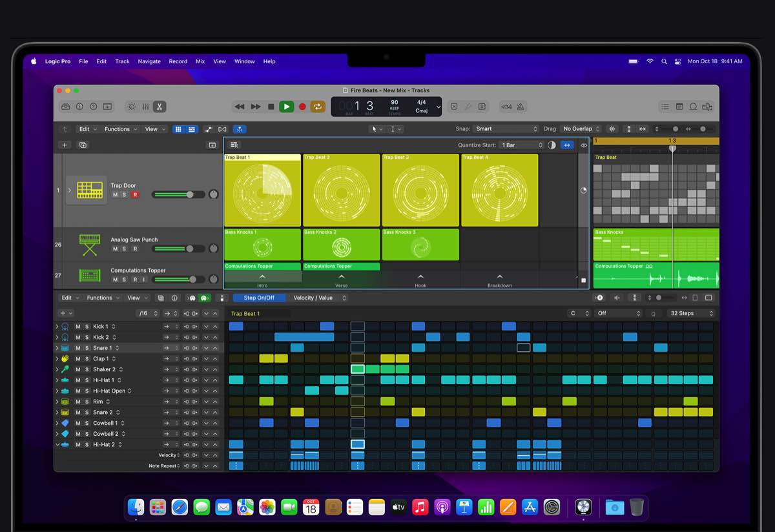Select the Bass Knocks 3 cell
This screenshot has height=532, width=775.
(x=420, y=245)
